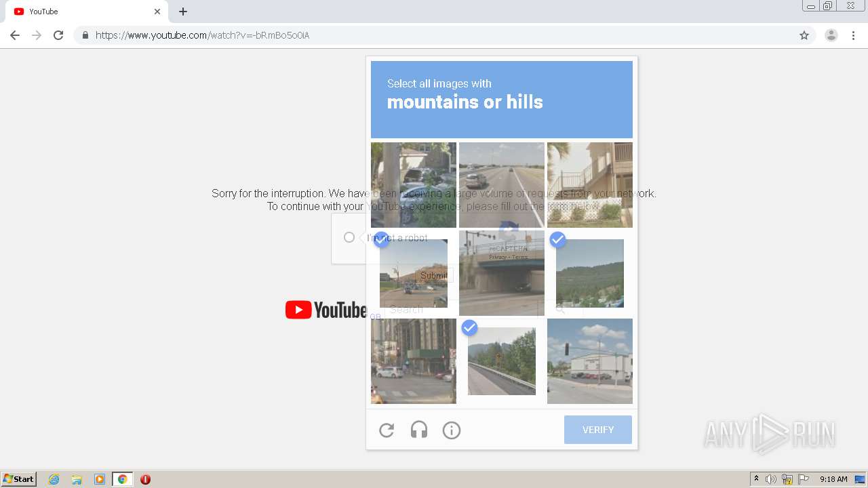Select the YouTube browser tab

88,12
